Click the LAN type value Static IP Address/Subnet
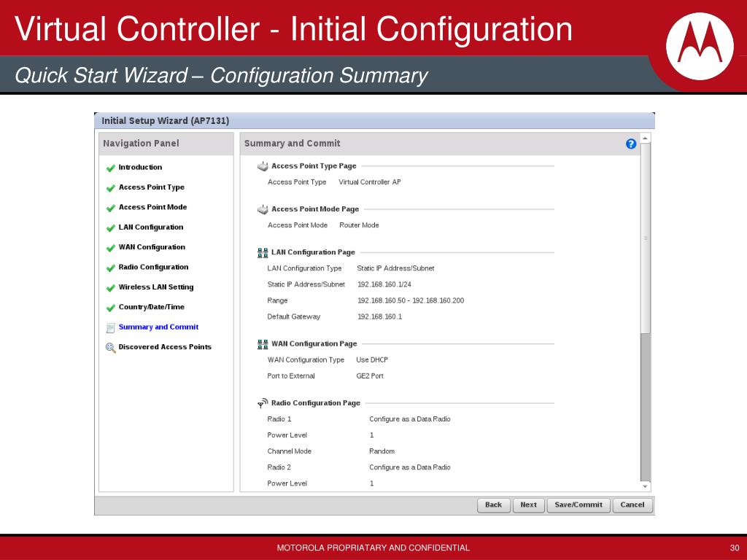Viewport: 747px width, 560px height. tap(395, 268)
